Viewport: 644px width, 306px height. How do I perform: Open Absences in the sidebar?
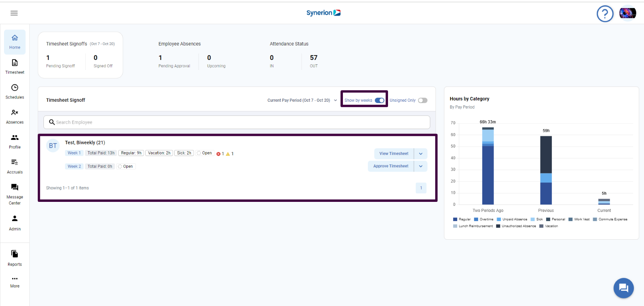(x=15, y=117)
